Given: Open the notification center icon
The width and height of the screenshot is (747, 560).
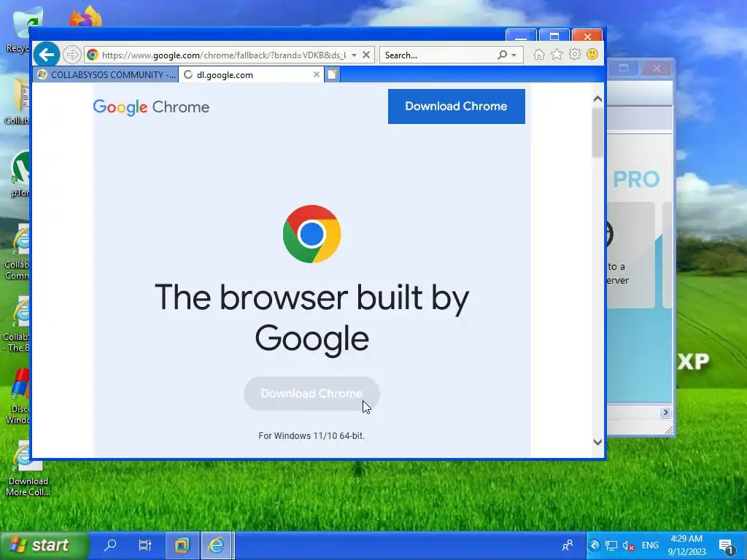Looking at the screenshot, I should pos(726,547).
